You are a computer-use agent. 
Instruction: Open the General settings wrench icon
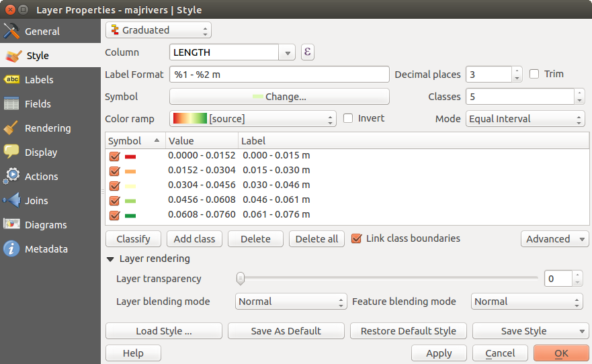[x=11, y=32]
